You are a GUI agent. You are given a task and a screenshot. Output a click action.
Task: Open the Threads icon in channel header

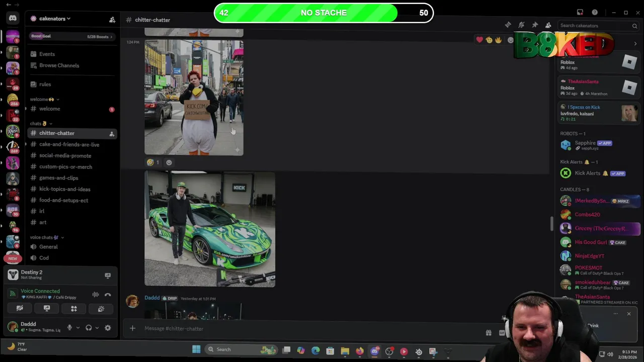508,25
